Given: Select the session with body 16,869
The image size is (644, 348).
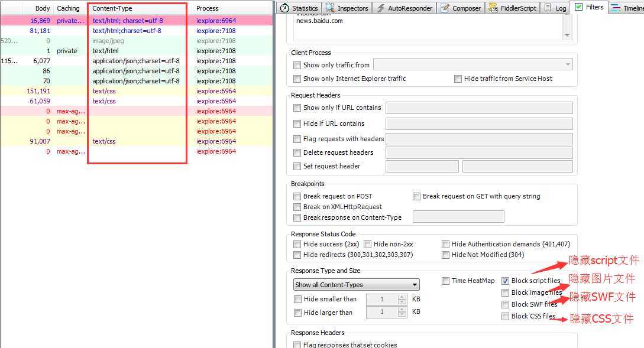Looking at the screenshot, I should coord(136,21).
